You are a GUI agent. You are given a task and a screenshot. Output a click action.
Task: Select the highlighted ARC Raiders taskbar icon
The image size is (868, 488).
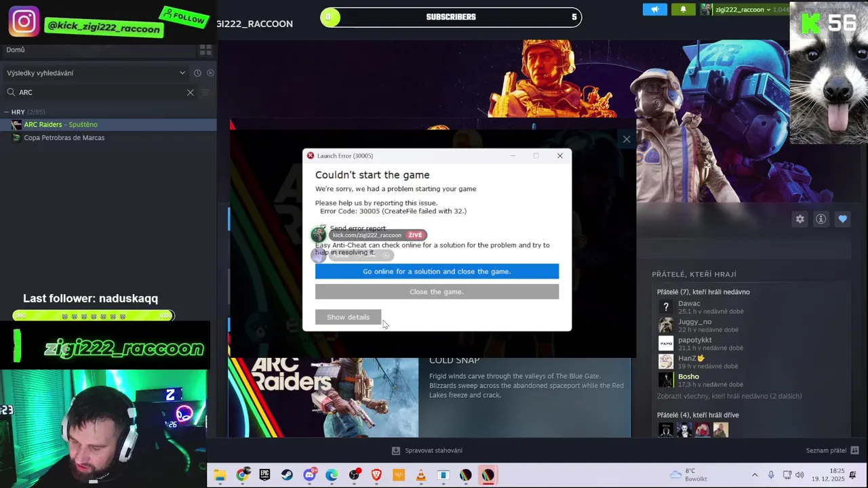click(488, 475)
